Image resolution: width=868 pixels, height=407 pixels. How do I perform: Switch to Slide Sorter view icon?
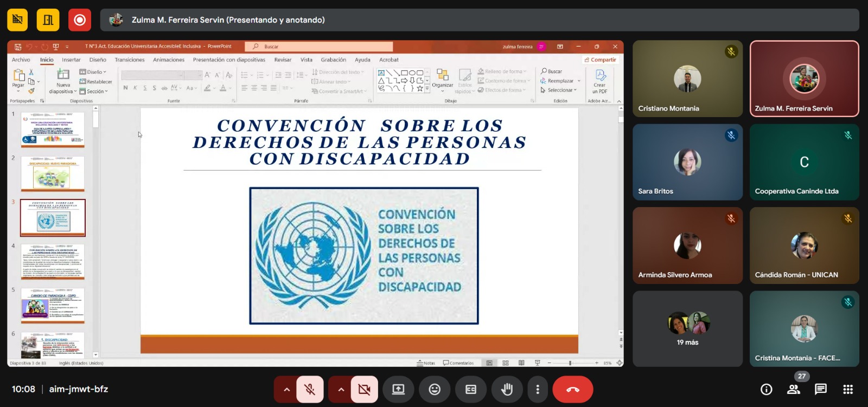[506, 363]
